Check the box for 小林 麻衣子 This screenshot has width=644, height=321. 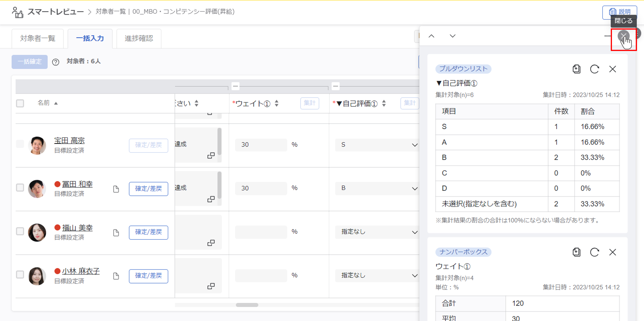20,274
